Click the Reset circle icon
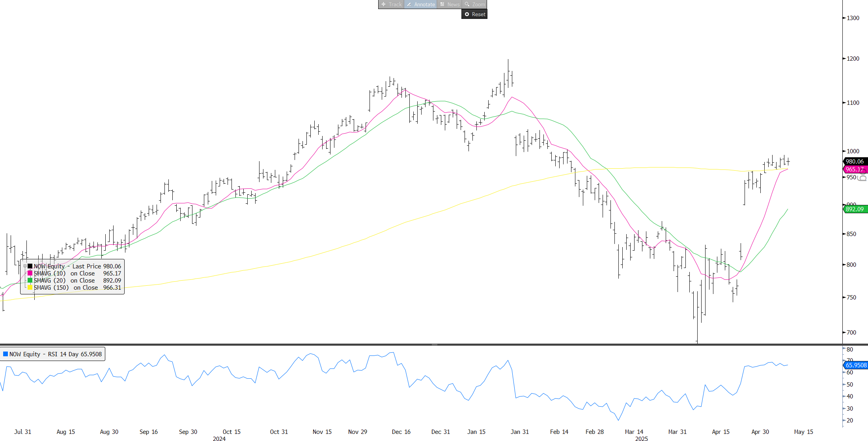868x441 pixels. [467, 14]
